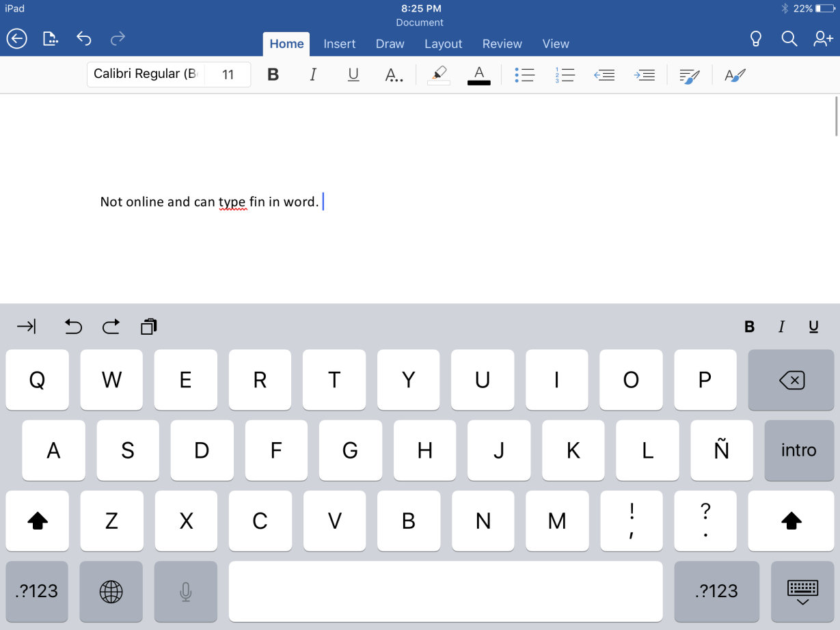Toggle Underline in the ribbon
The height and width of the screenshot is (630, 840).
(353, 74)
